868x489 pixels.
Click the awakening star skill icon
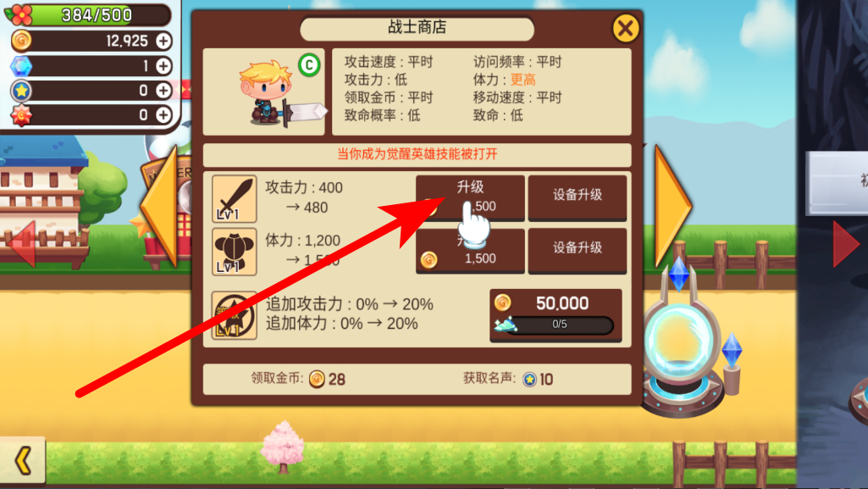click(235, 315)
